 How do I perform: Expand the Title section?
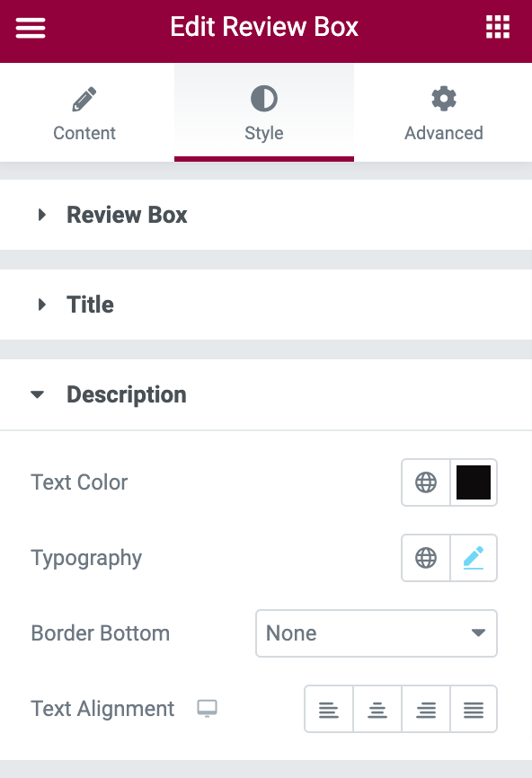pyautogui.click(x=266, y=305)
